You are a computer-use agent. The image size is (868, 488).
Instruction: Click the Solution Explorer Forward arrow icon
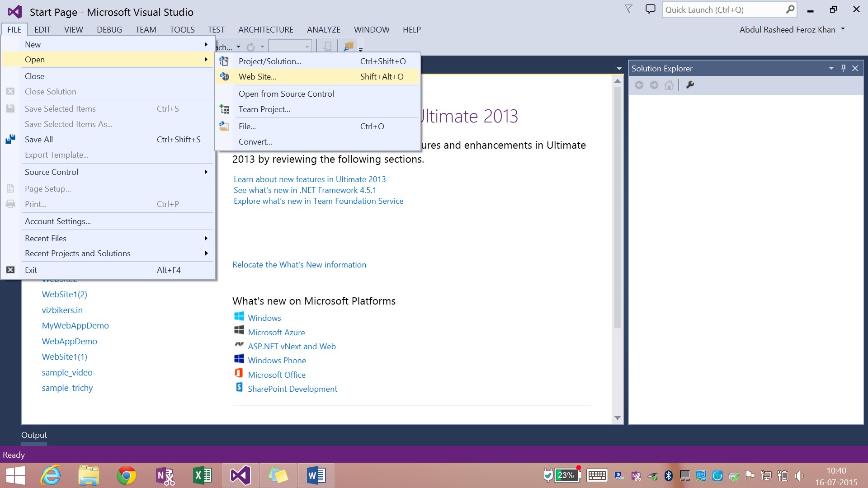(654, 85)
